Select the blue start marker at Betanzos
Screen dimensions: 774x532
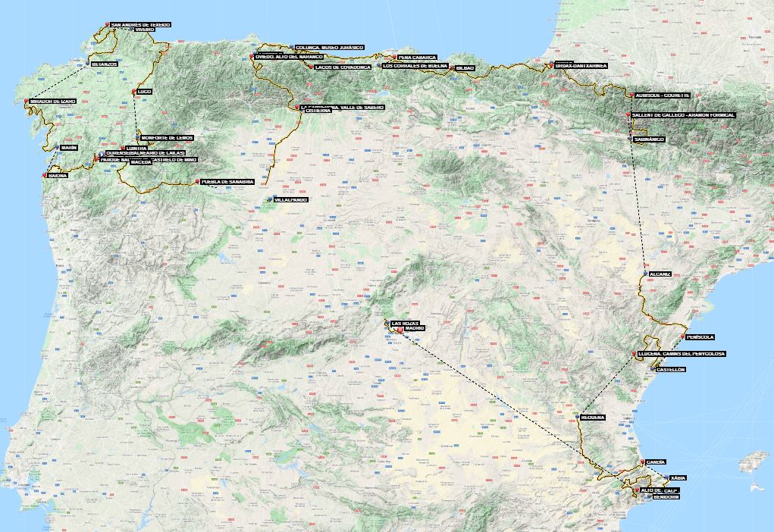click(x=88, y=64)
